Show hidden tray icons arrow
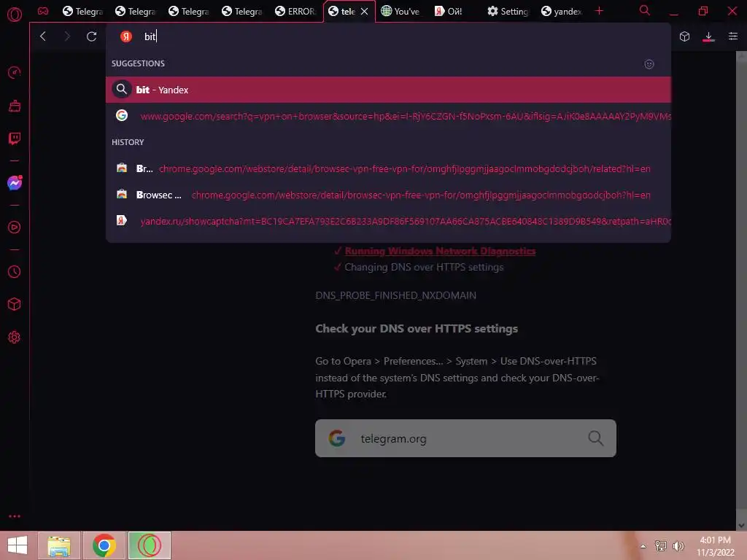This screenshot has width=747, height=560. coord(643,546)
